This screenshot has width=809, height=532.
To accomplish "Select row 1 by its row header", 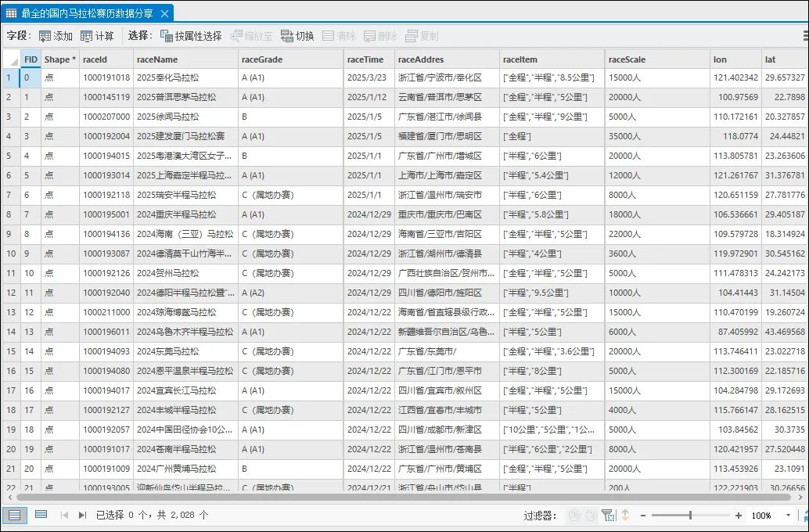I will click(12, 78).
